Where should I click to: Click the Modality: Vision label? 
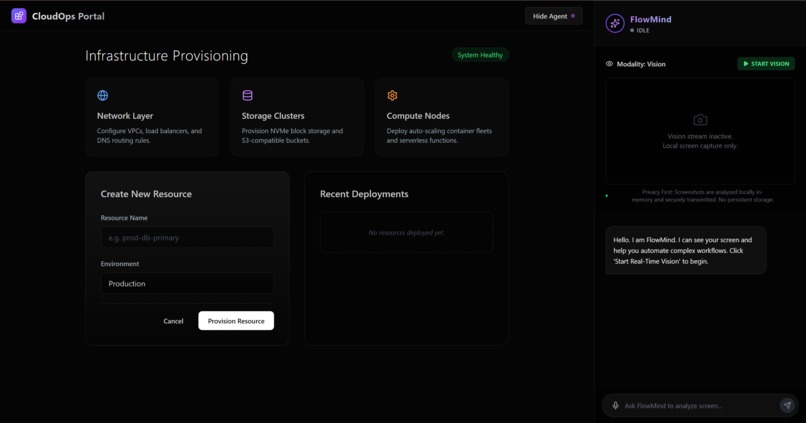(641, 64)
